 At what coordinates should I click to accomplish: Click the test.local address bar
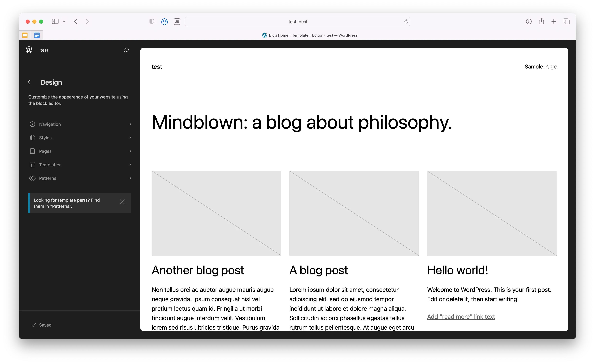(297, 21)
